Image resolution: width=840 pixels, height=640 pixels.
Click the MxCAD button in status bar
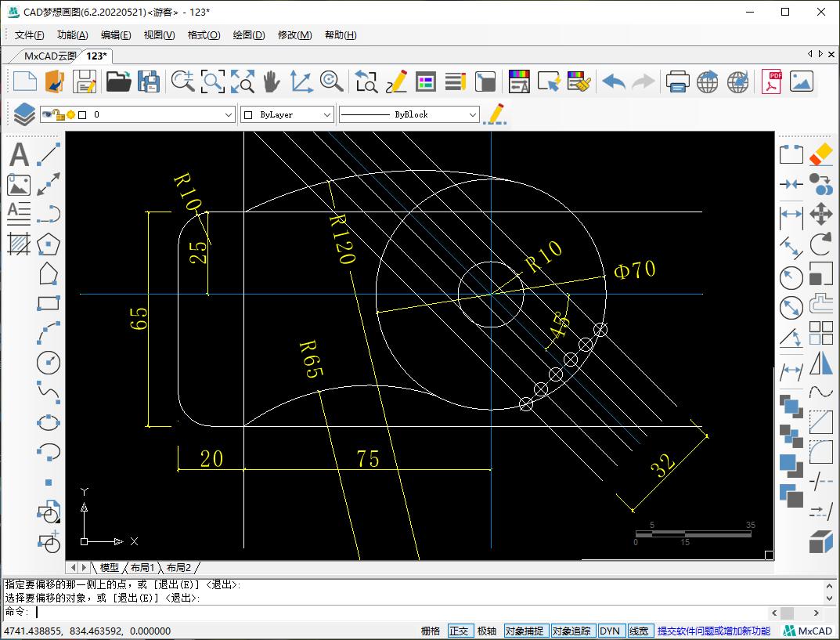point(809,631)
